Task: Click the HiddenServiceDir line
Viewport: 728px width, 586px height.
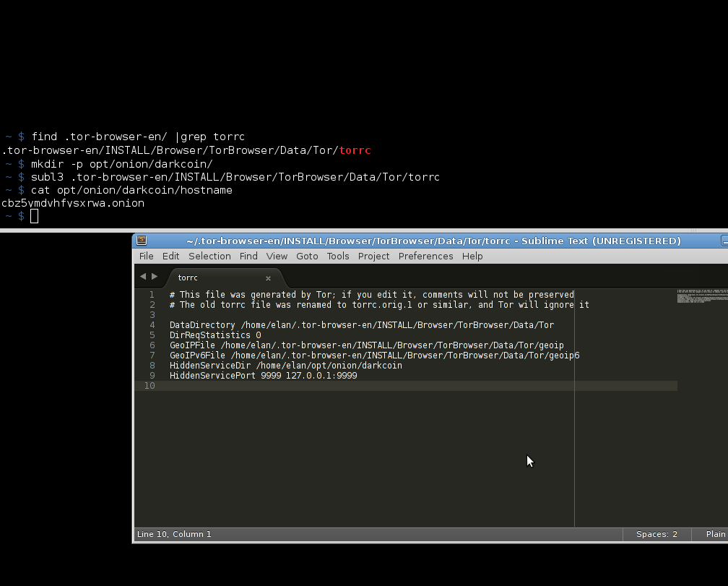Action: [285, 366]
